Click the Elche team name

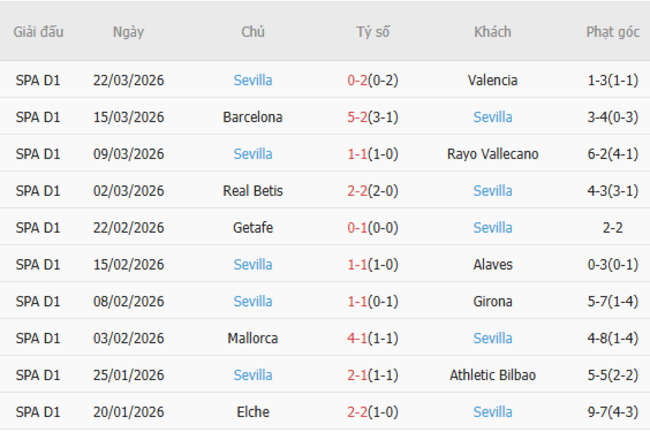point(253,412)
